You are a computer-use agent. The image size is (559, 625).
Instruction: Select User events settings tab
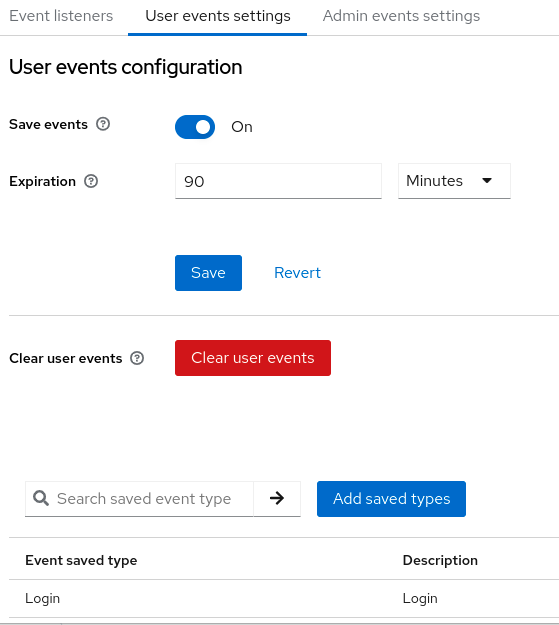click(x=218, y=16)
